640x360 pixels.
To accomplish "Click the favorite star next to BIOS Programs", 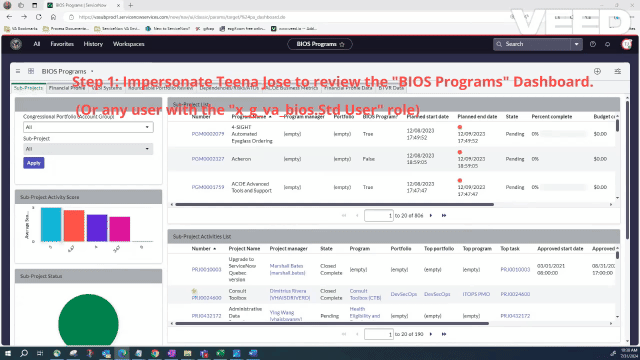I will click(342, 44).
